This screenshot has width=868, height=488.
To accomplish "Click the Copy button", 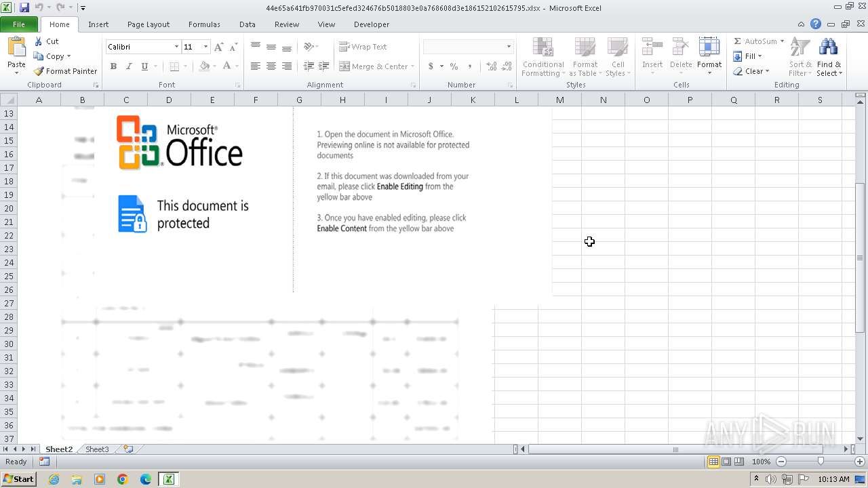I will click(52, 56).
